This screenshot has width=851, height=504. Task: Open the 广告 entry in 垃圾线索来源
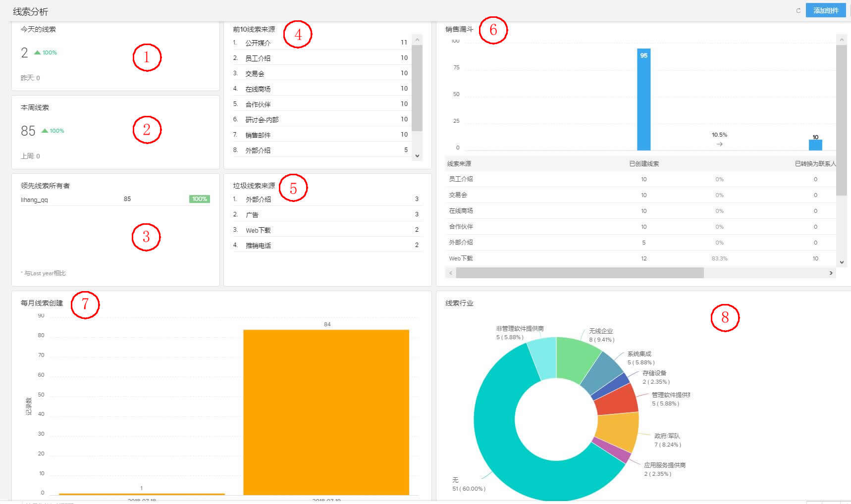click(x=252, y=215)
